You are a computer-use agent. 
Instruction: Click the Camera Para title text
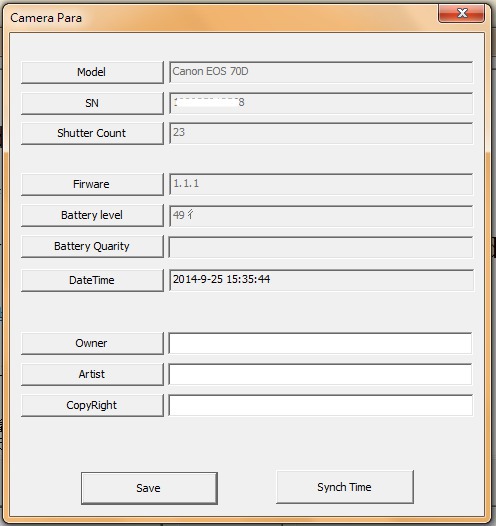(46, 18)
